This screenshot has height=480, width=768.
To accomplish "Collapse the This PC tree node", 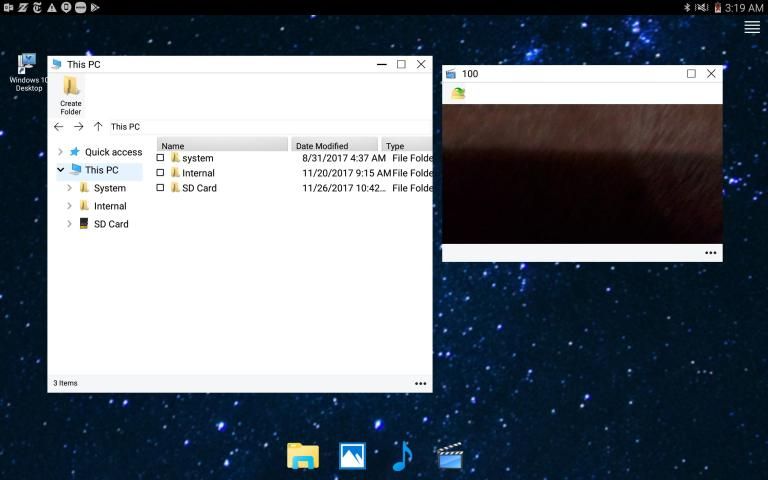I will coord(61,170).
